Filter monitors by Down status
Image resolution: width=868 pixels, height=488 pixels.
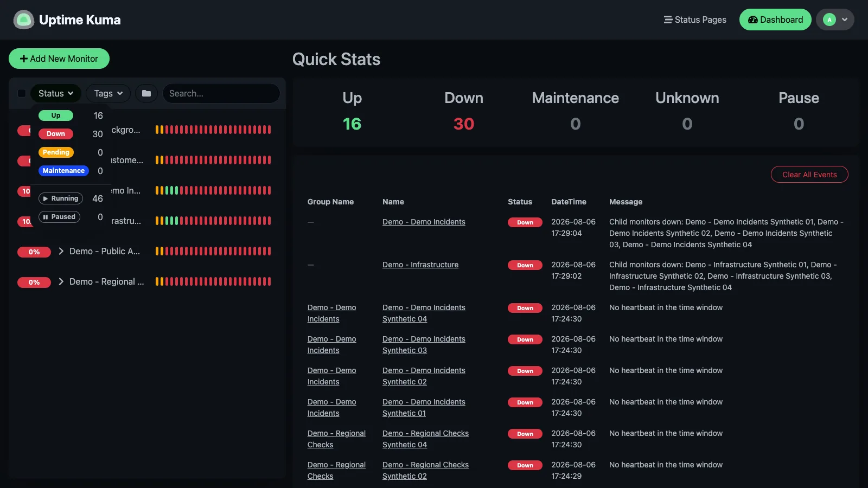[56, 134]
